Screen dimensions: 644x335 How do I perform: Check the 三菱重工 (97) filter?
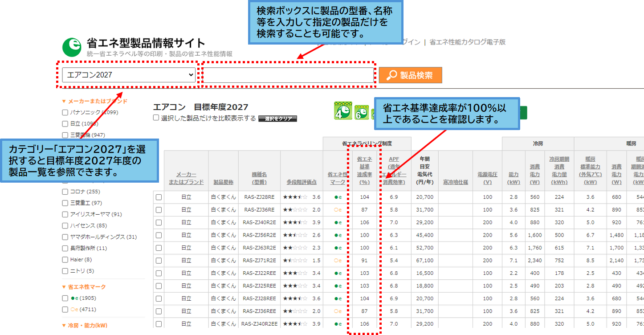[65, 203]
